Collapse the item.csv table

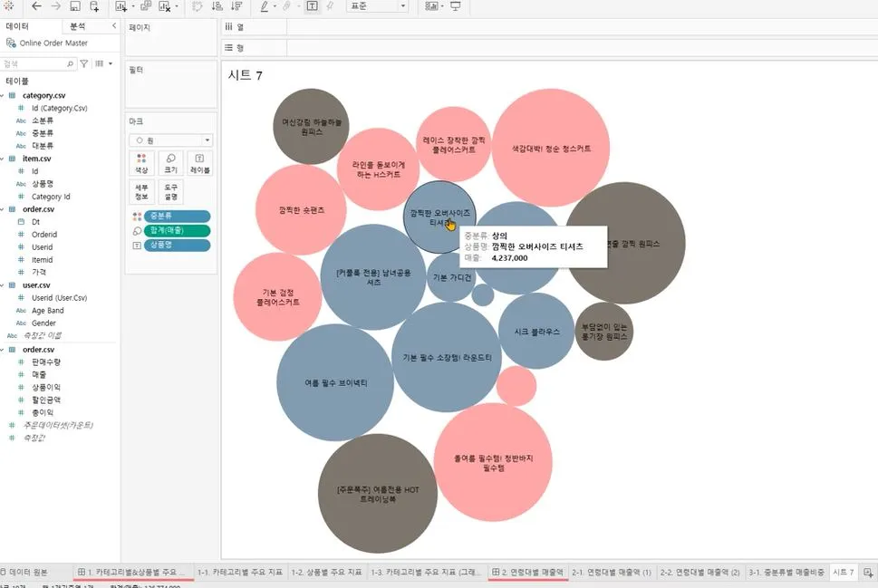coord(2,159)
